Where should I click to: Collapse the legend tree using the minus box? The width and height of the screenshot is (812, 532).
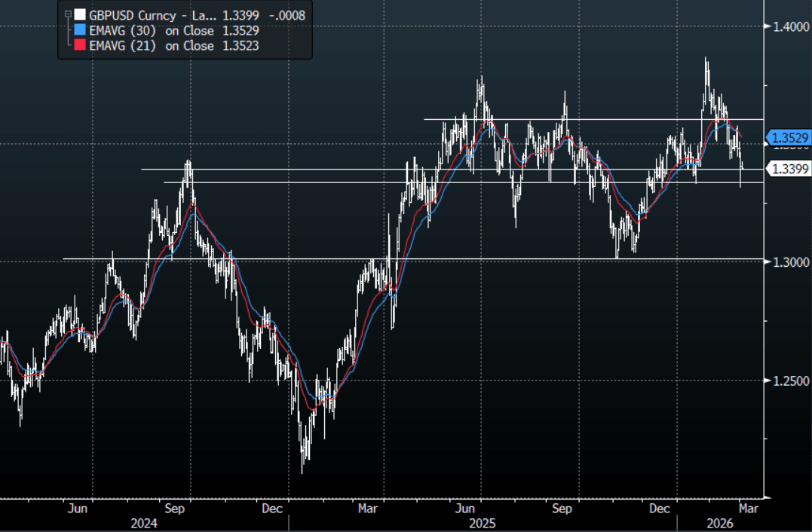(68, 14)
